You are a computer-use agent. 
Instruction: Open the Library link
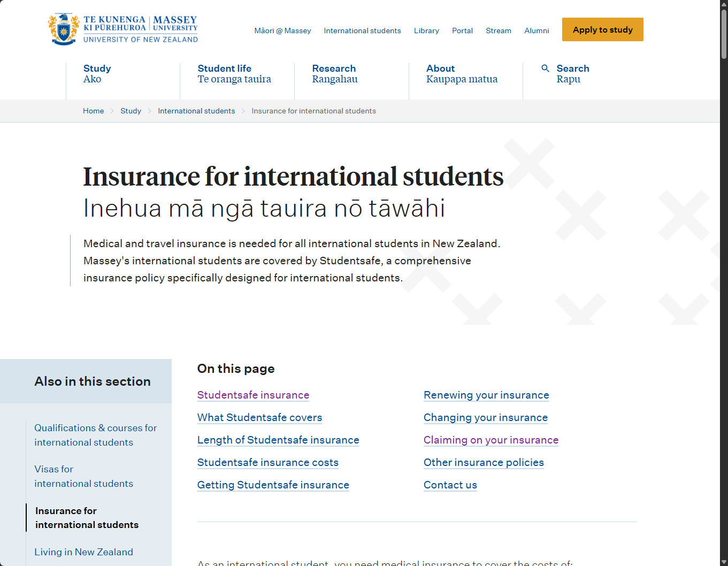tap(426, 30)
